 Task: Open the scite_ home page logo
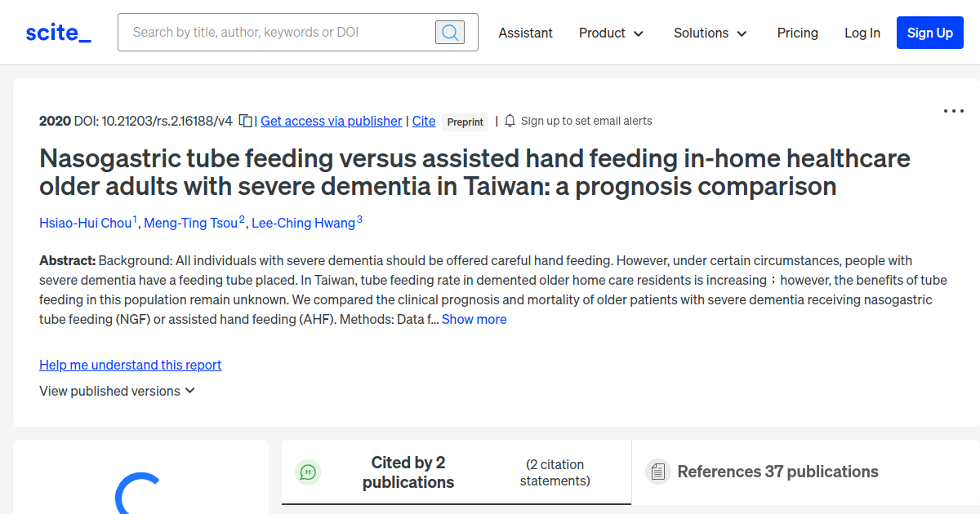tap(57, 32)
